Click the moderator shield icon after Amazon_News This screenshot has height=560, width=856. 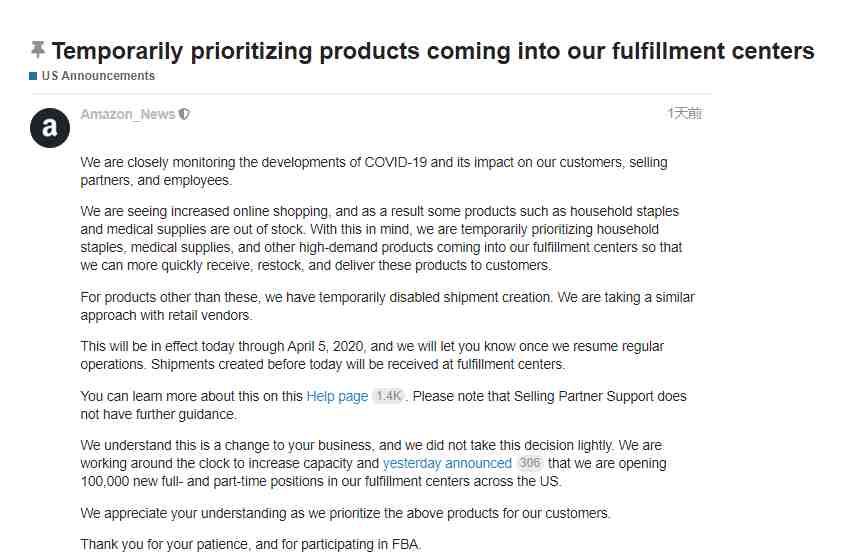click(x=185, y=114)
